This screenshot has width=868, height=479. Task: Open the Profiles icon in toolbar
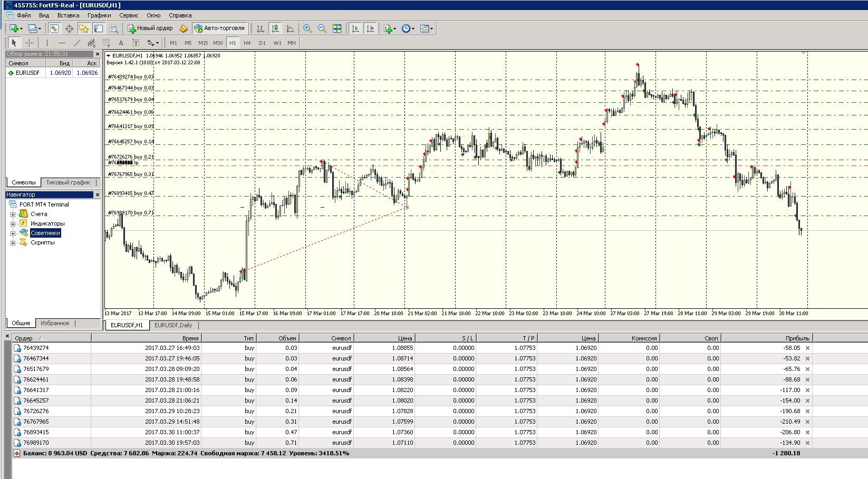tap(32, 28)
